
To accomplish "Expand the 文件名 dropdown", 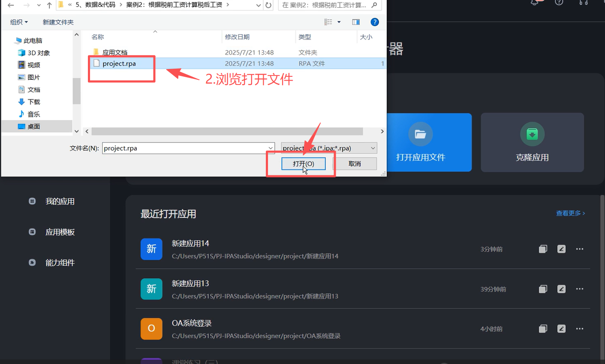I will pyautogui.click(x=271, y=148).
